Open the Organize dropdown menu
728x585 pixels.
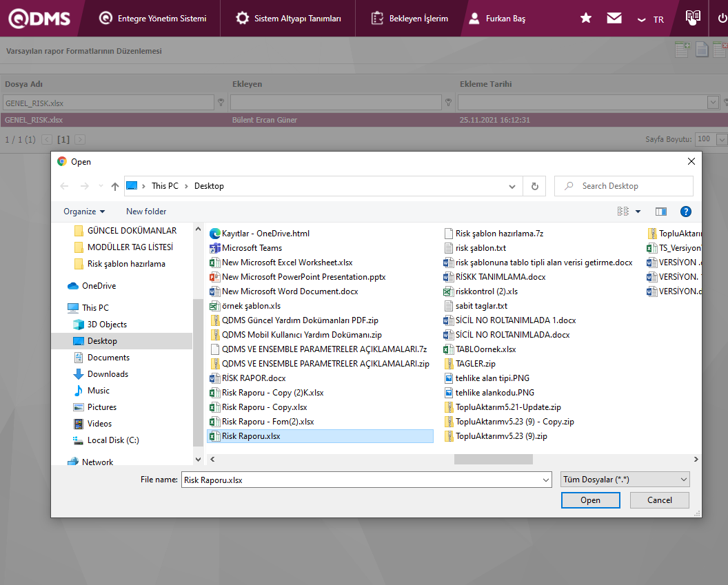pos(84,212)
